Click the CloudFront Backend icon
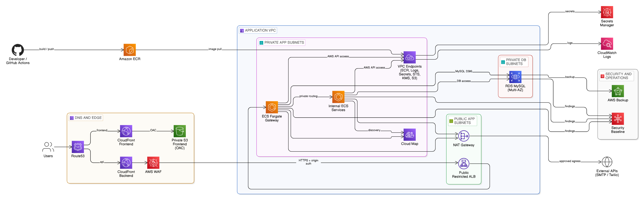The width and height of the screenshot is (644, 204). coord(126,163)
